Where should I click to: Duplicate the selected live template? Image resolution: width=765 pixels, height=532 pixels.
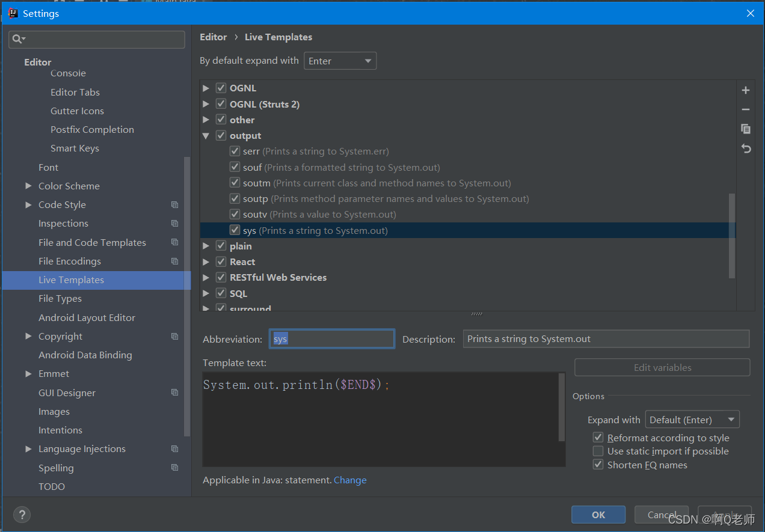(746, 129)
